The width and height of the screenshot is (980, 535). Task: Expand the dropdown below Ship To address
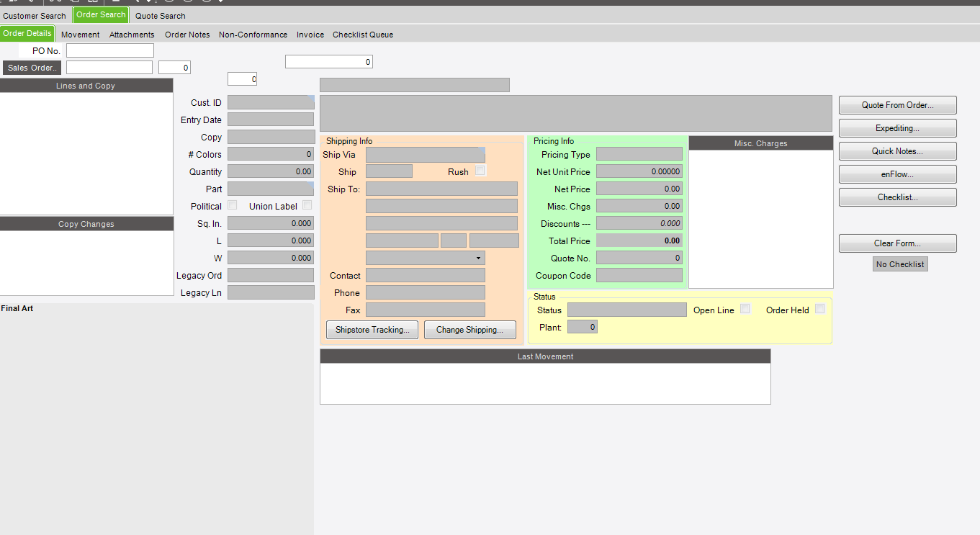tap(478, 258)
